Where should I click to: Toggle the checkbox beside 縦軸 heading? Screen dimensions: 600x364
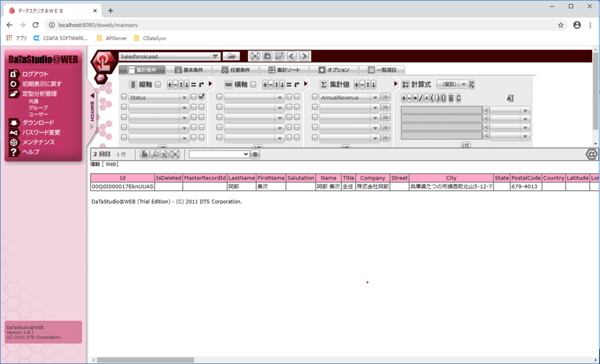[157, 84]
